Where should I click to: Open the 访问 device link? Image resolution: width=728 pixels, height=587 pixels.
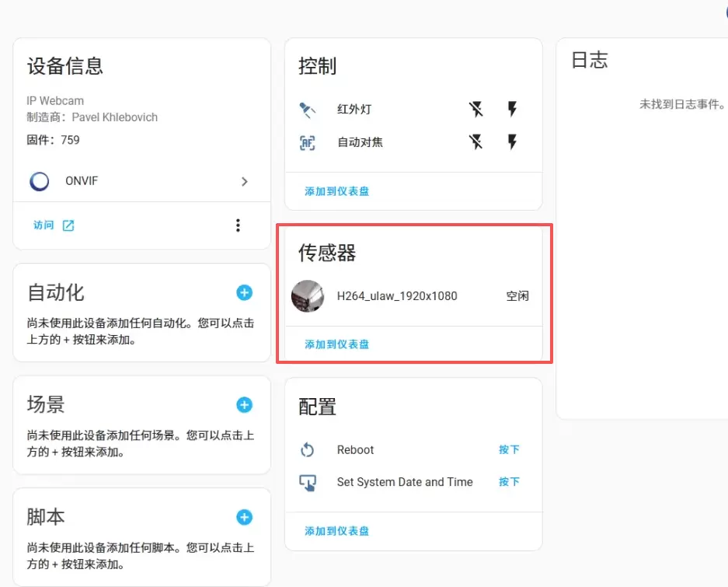[54, 225]
